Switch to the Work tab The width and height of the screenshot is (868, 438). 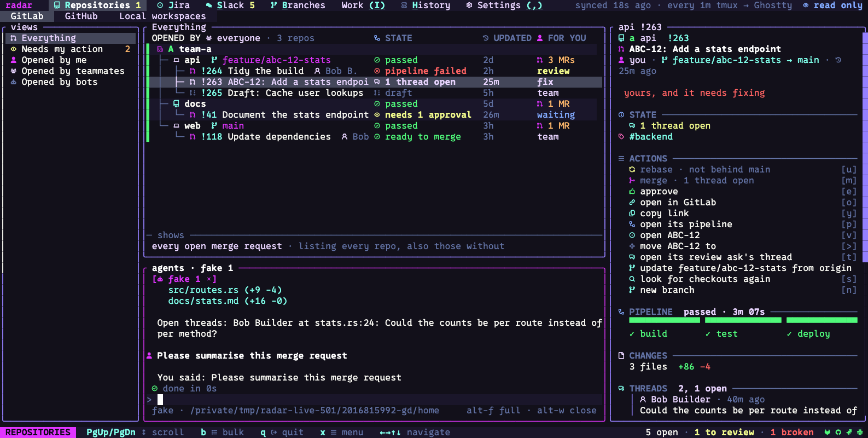click(x=363, y=5)
